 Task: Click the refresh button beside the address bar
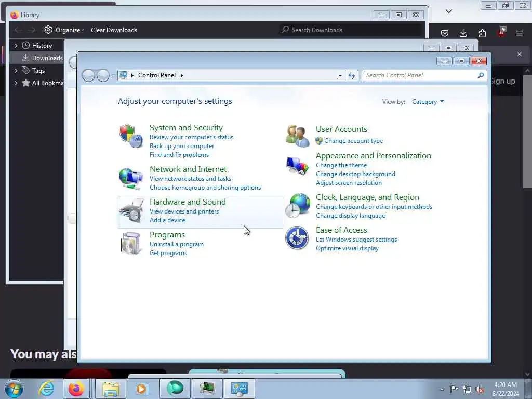[x=352, y=75]
